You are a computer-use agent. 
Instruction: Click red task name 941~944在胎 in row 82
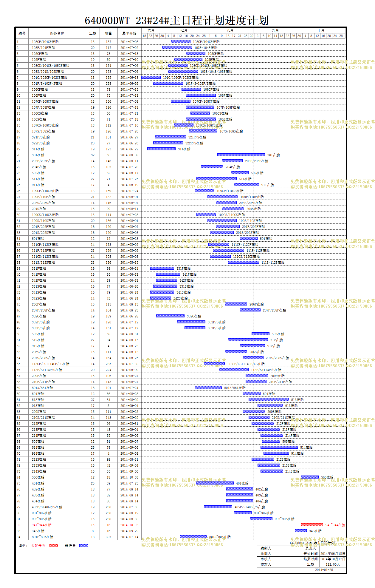click(42, 525)
